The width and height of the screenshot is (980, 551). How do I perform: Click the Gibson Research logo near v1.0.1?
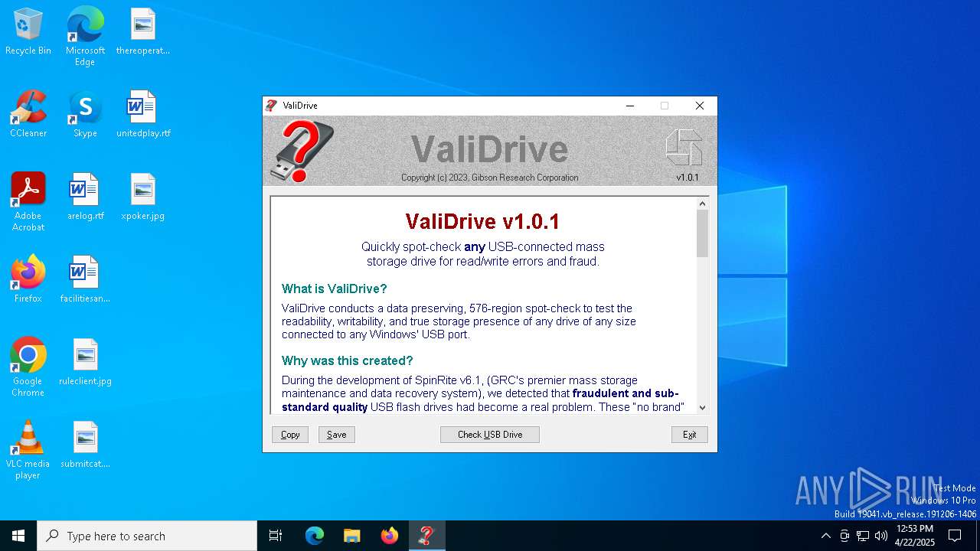tap(684, 148)
